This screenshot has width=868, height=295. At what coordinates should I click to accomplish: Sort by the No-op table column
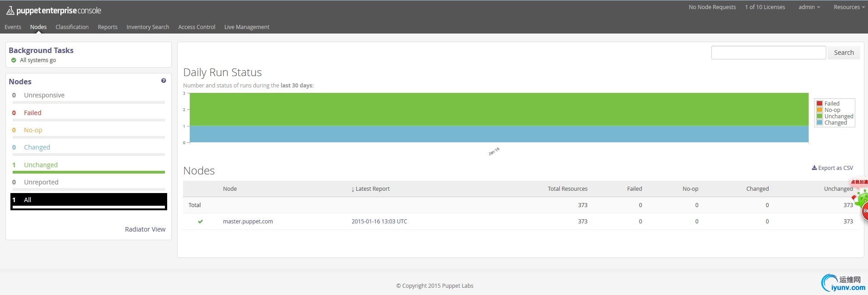(690, 189)
